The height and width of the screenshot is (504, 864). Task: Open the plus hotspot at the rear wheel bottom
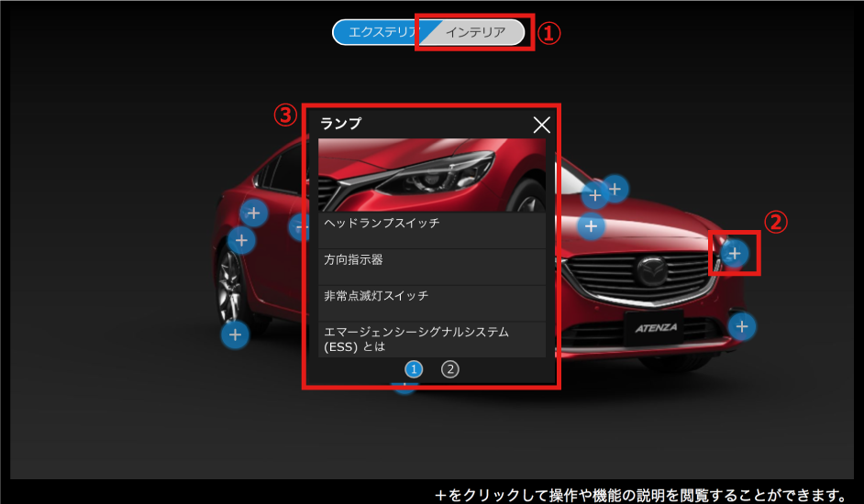point(235,335)
